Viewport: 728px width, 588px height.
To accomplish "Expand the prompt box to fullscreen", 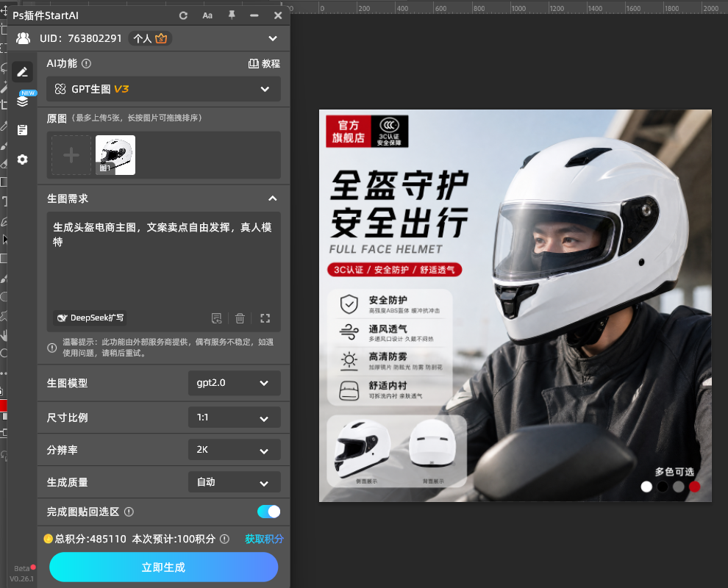I will (265, 318).
